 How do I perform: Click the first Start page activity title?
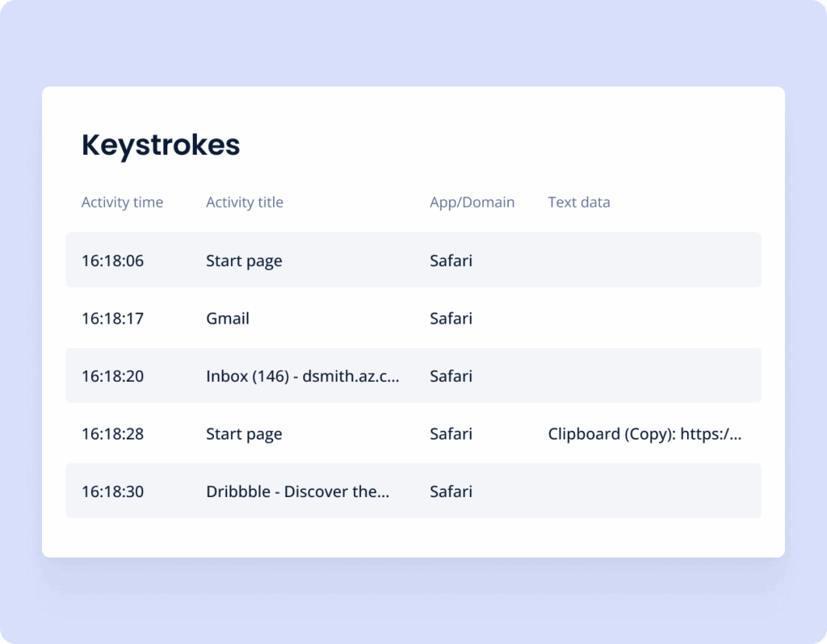(244, 261)
